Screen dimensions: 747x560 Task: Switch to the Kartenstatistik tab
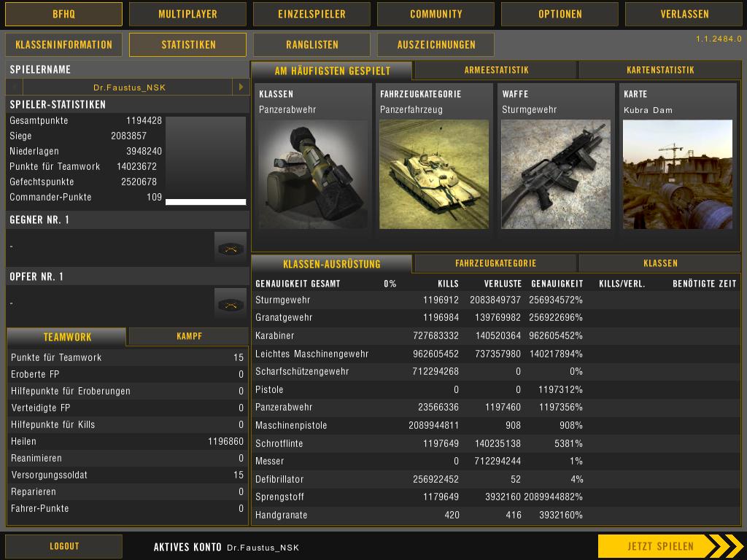click(x=659, y=70)
